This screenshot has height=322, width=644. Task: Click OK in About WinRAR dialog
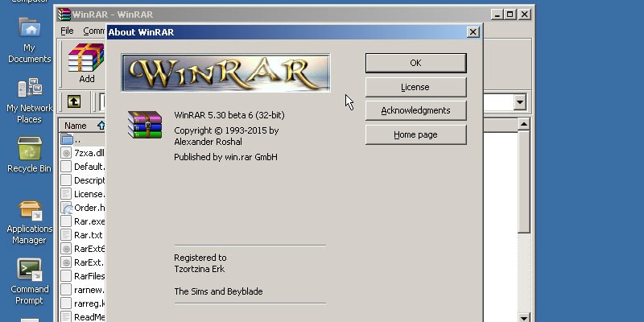coord(415,63)
